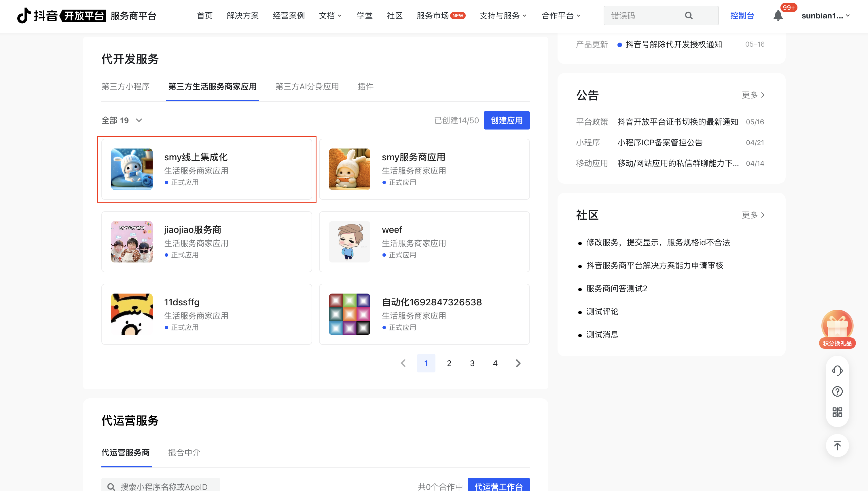Screen dimensions: 868x491
Task: Select 第三方生活服务商家应用 tab
Action: 212,87
